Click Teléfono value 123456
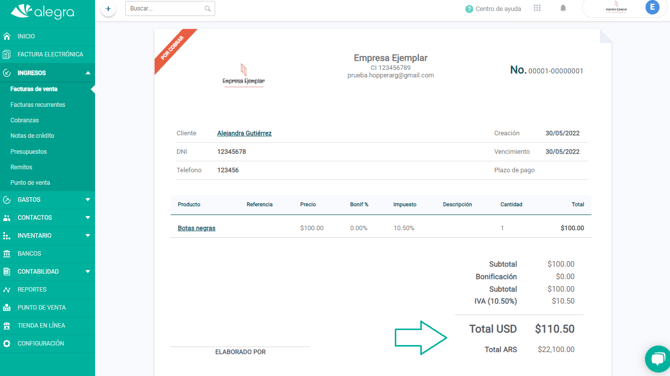The height and width of the screenshot is (376, 670). pyautogui.click(x=228, y=170)
